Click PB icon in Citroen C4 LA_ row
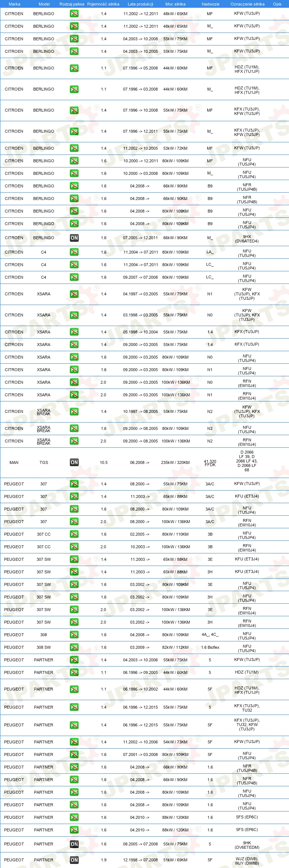 [74, 252]
